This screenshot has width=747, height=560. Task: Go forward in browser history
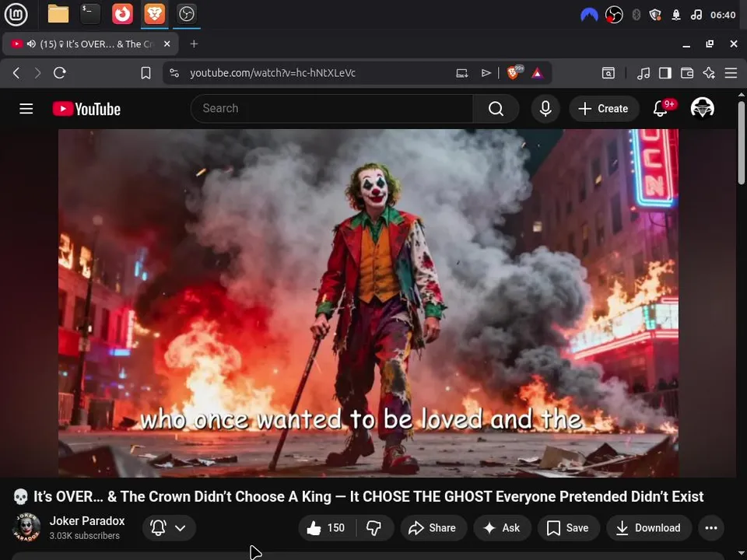point(37,73)
